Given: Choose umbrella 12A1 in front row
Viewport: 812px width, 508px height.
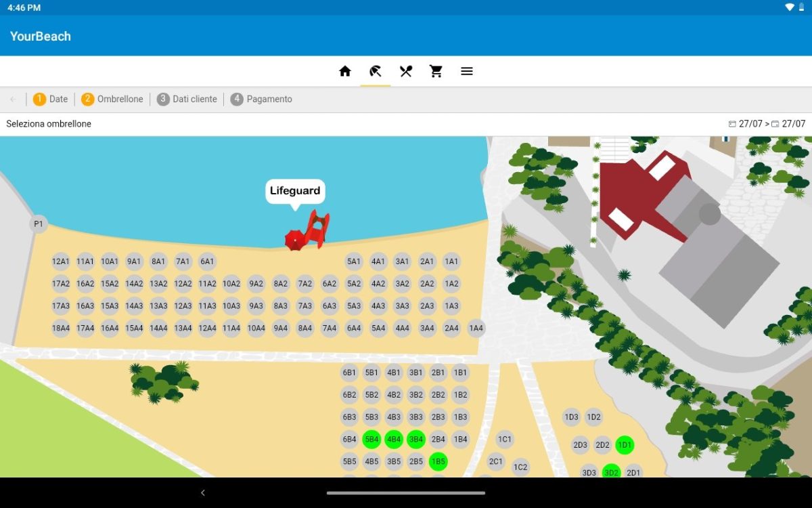Looking at the screenshot, I should click(61, 261).
